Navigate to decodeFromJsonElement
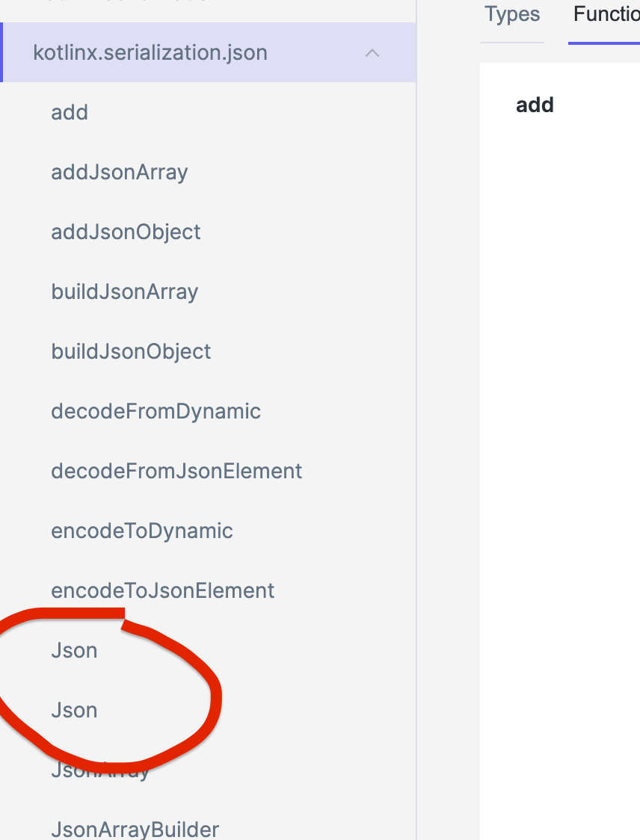The height and width of the screenshot is (840, 640). click(177, 472)
